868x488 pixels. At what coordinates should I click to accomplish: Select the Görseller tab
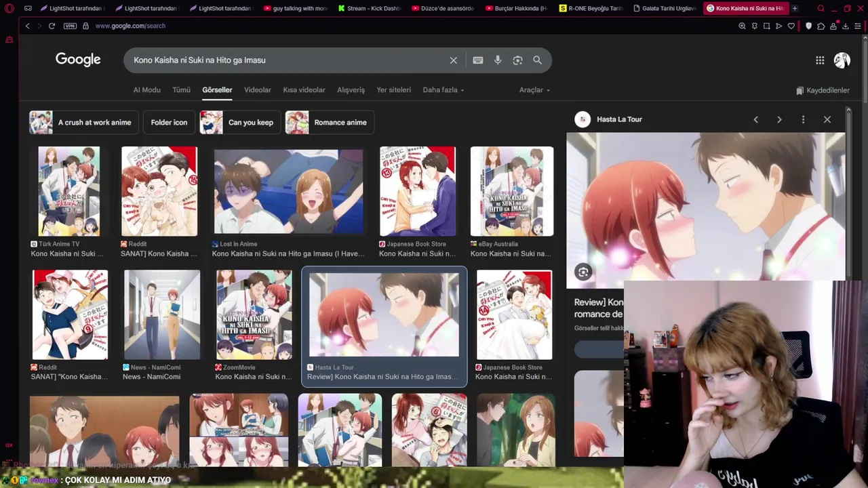click(217, 89)
